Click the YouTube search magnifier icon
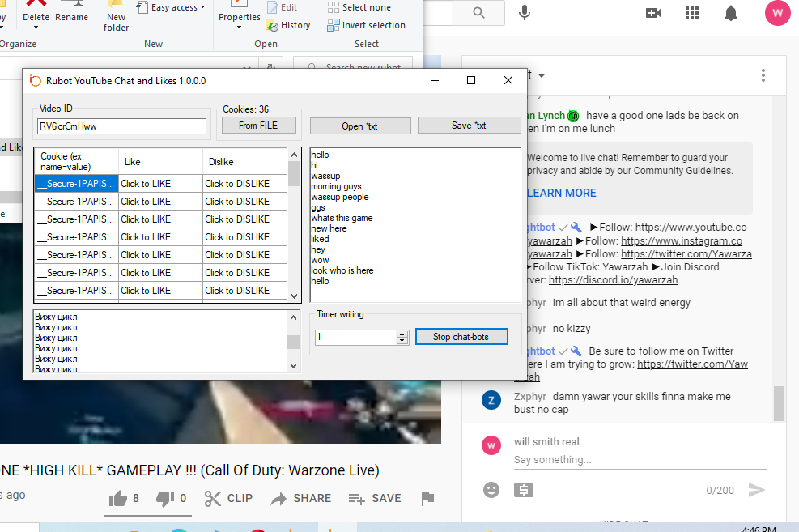 [x=478, y=12]
